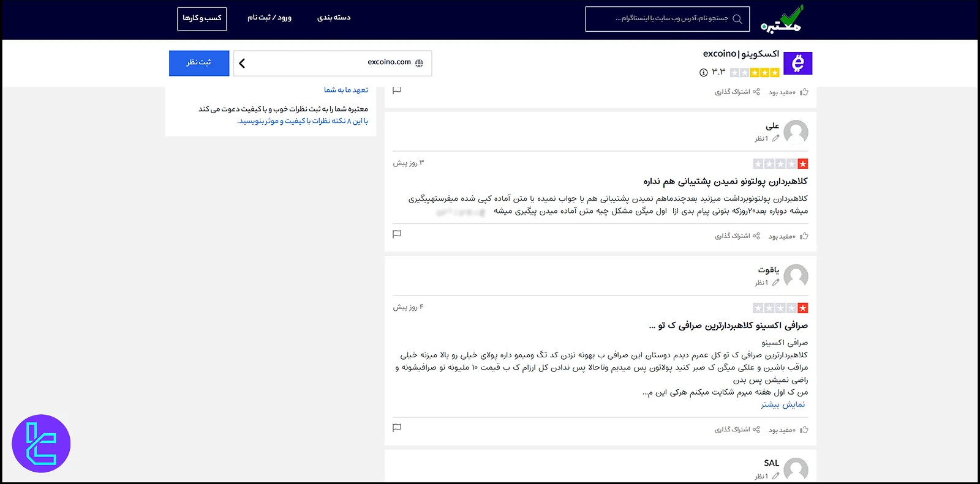Click the purple Excoino logo thumbnail
980x484 pixels.
coord(797,63)
